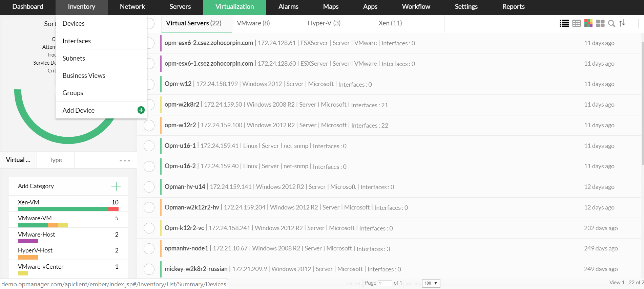The width and height of the screenshot is (644, 289).
Task: Click Xen-VM status color bar
Action: coord(68,209)
